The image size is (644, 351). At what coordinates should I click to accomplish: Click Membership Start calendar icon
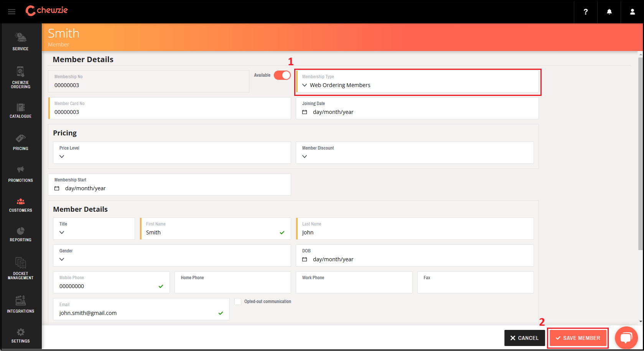[57, 188]
